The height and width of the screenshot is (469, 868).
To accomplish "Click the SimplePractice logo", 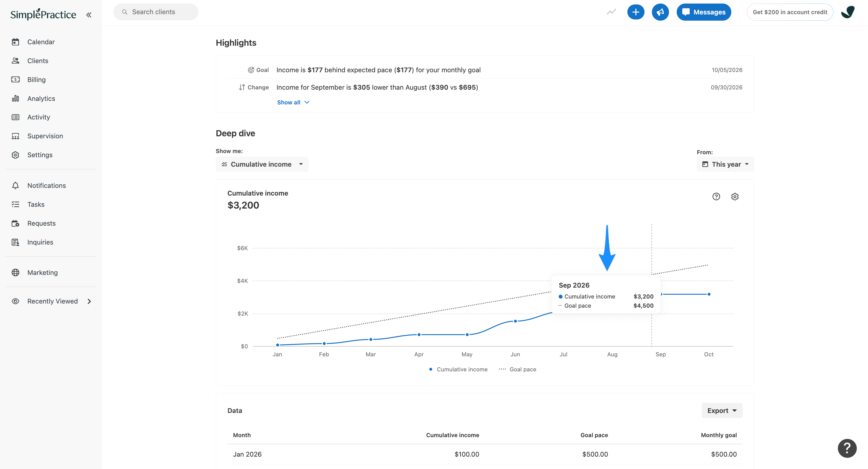I will tap(43, 14).
